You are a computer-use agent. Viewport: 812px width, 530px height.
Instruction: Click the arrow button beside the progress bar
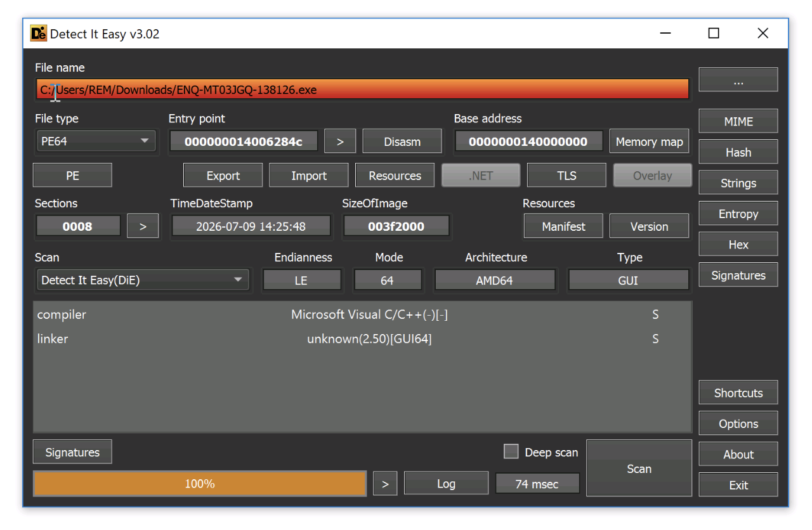pos(385,484)
